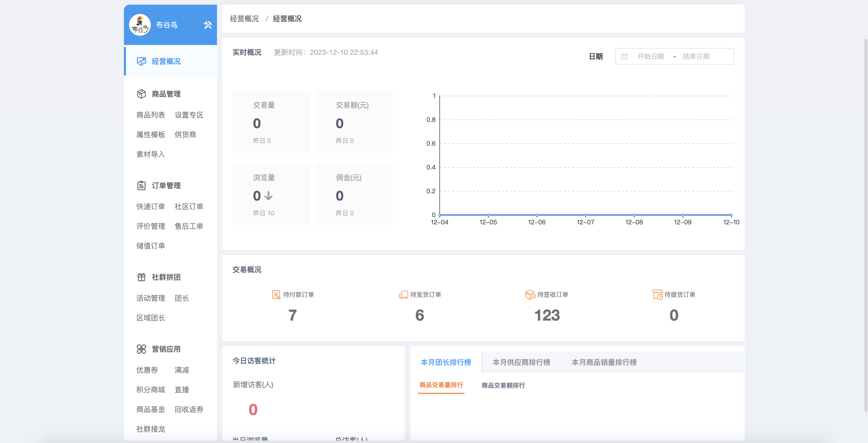Click the 经营概况 monitor icon in sidebar
868x443 pixels.
tap(141, 61)
